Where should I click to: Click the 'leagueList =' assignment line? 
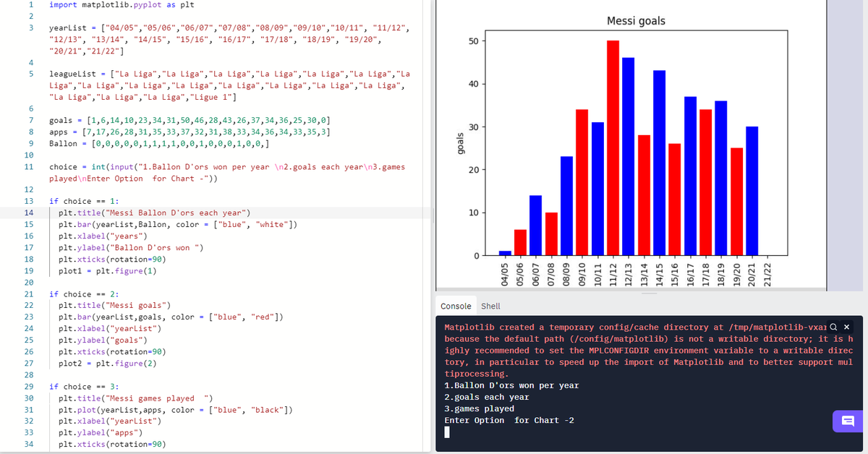pos(229,85)
